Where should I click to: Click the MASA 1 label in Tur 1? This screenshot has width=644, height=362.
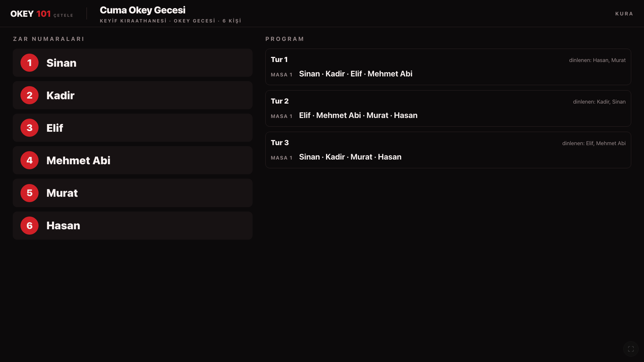point(282,75)
